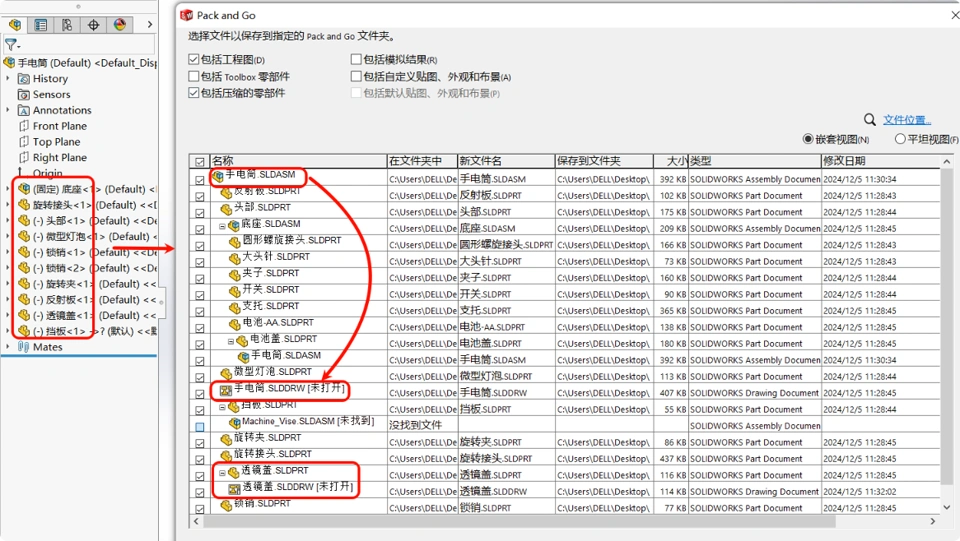Collapse the 透镜盖.SLDPRT tree node
Screen dimensions: 960x541
pos(222,472)
